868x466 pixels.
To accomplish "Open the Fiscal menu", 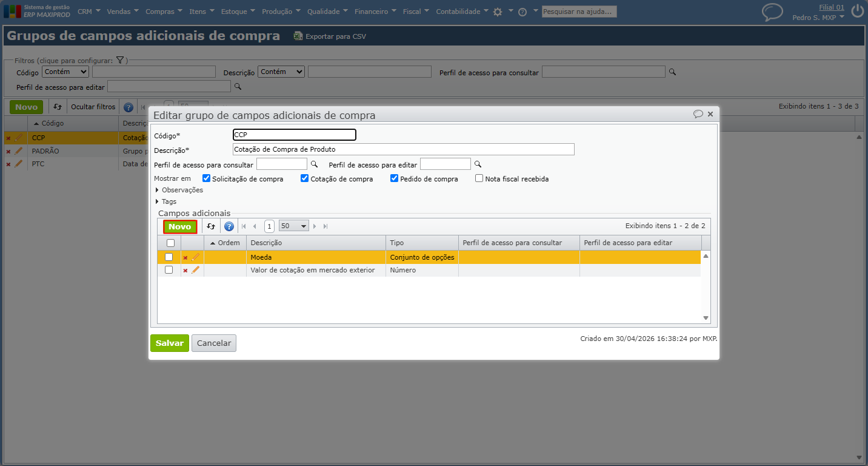I will pos(416,11).
